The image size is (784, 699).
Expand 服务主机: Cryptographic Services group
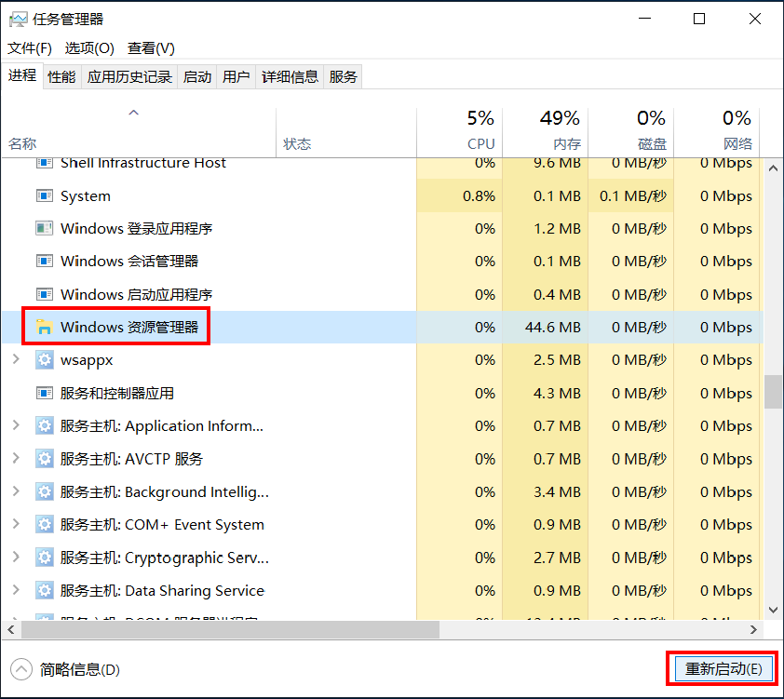pyautogui.click(x=16, y=558)
